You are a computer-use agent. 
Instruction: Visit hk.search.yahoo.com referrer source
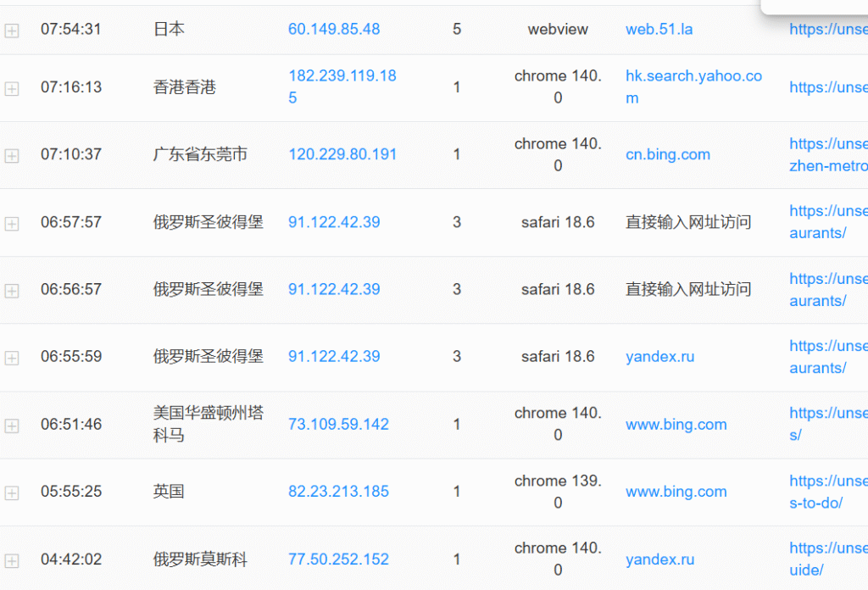pos(693,86)
